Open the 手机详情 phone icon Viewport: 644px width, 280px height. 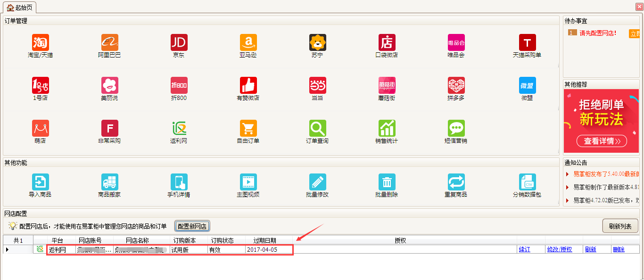(179, 182)
